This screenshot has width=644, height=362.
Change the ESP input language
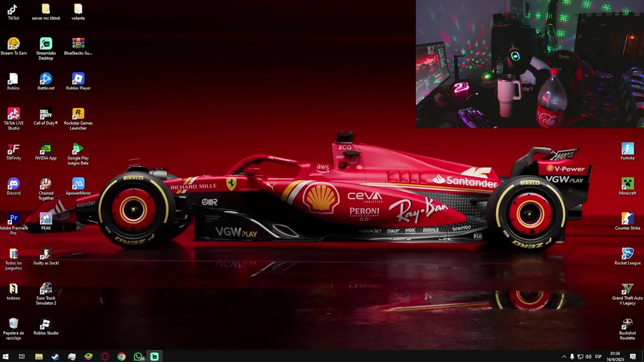[598, 356]
